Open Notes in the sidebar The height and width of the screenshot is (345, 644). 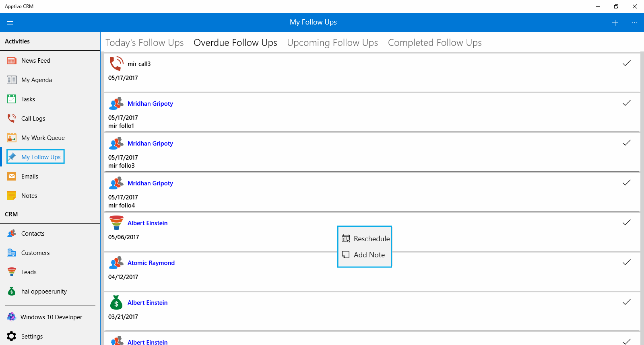[29, 196]
